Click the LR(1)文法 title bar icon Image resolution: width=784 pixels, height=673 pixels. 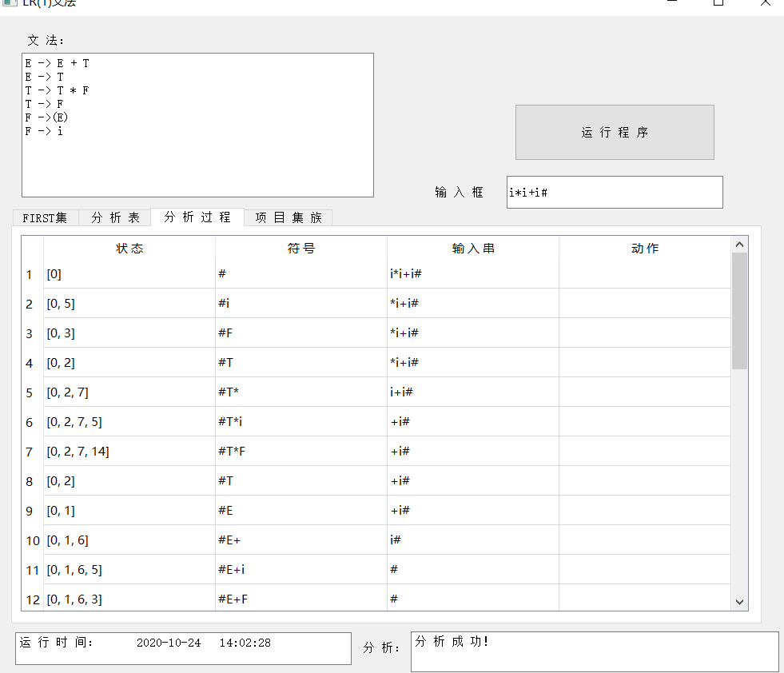point(10,4)
